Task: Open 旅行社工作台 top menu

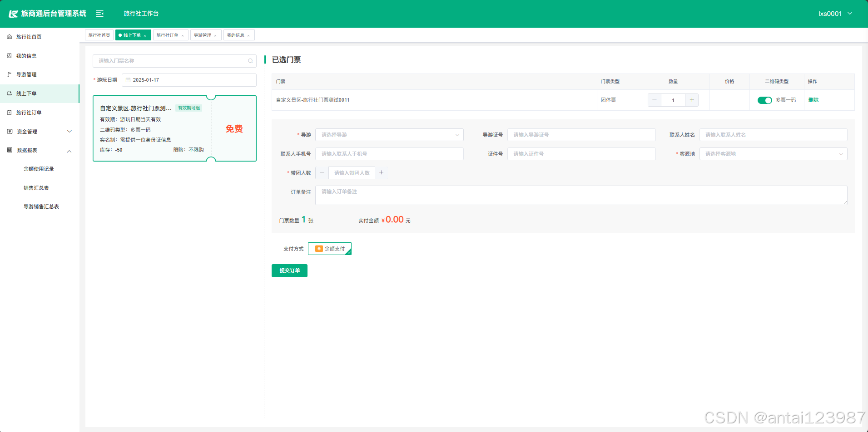Action: [141, 14]
